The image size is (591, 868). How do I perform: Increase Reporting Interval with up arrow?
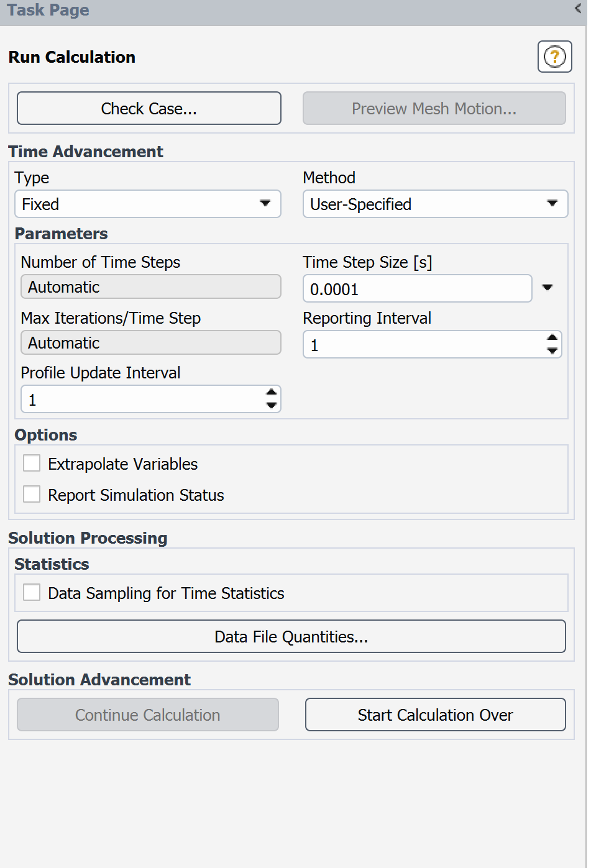point(552,339)
